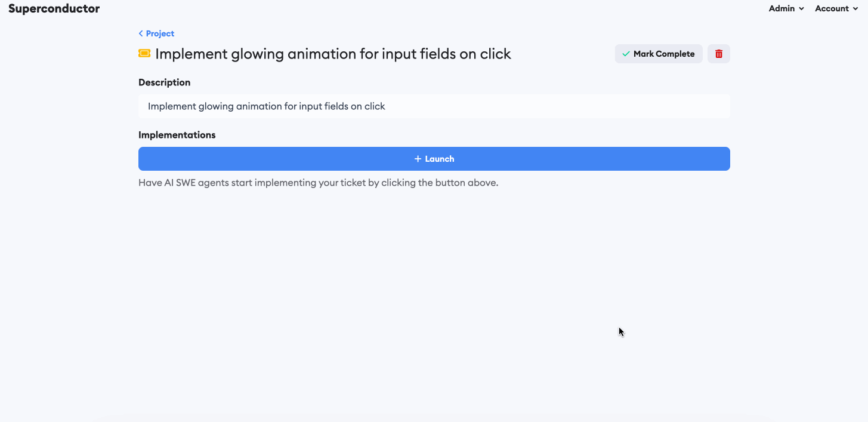This screenshot has height=422, width=868.
Task: Click the ticket title heading text
Action: (333, 54)
